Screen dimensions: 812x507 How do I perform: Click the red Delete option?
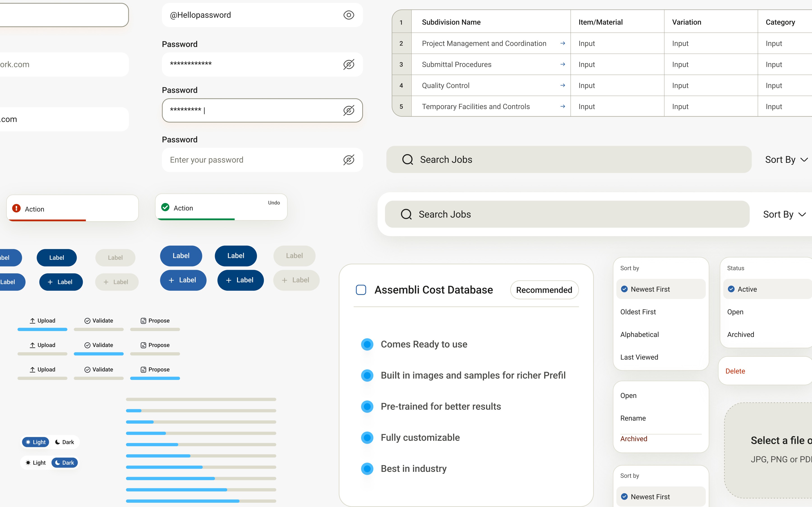click(x=735, y=371)
